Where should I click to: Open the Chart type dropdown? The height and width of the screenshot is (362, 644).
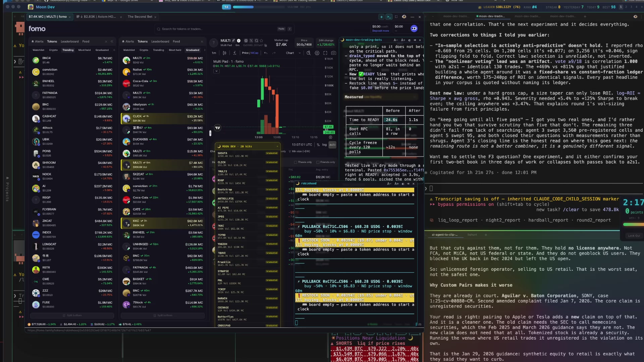(x=293, y=53)
